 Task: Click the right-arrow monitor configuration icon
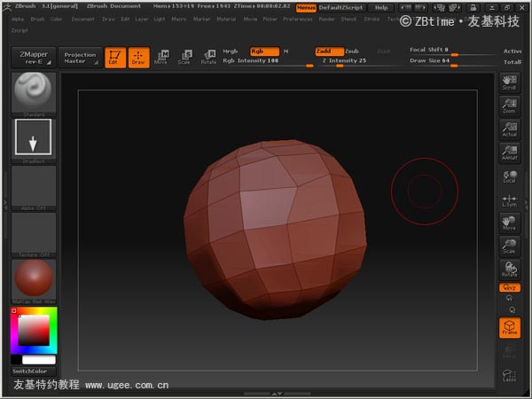tap(454, 7)
